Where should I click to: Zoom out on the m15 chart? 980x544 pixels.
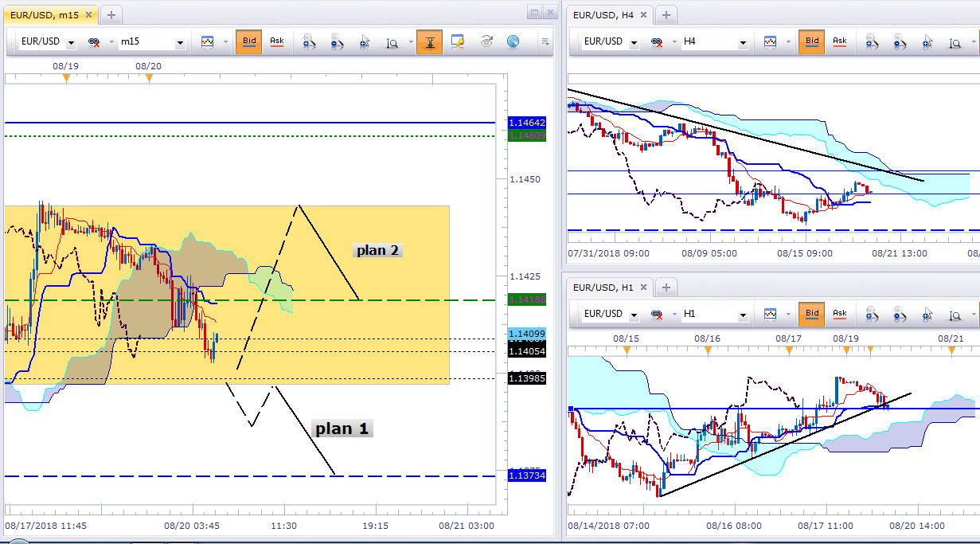[x=338, y=41]
